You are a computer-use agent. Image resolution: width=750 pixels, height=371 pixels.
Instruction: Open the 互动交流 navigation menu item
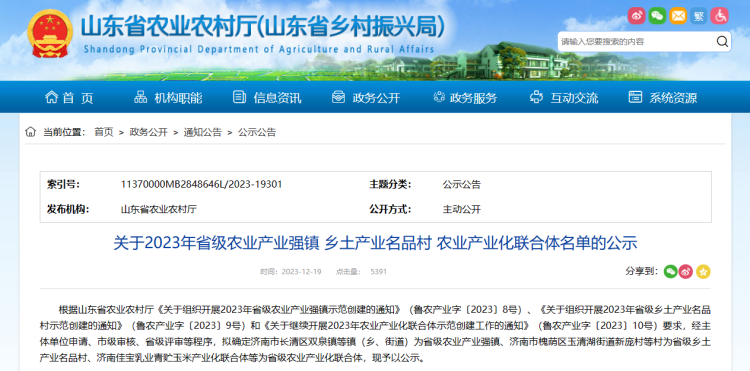(x=574, y=98)
